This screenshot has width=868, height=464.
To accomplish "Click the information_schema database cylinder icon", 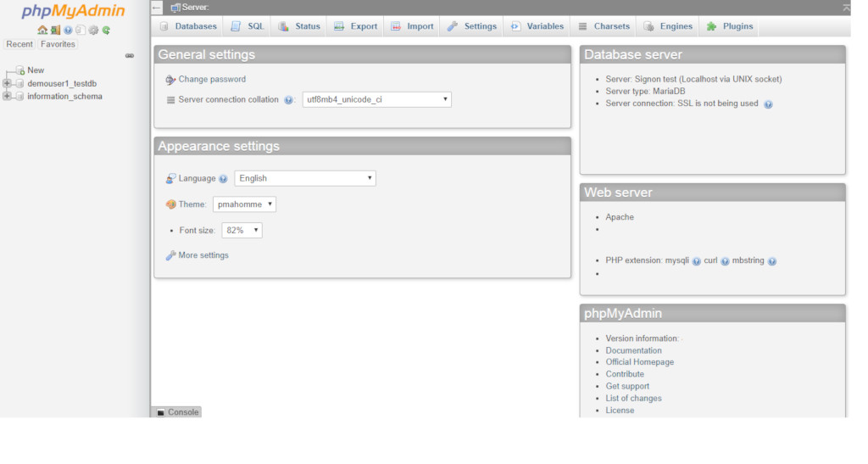I will coord(20,97).
